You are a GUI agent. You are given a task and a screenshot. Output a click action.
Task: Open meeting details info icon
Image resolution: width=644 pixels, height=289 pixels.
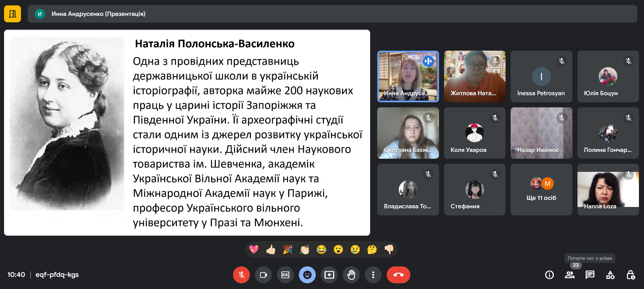[549, 275]
